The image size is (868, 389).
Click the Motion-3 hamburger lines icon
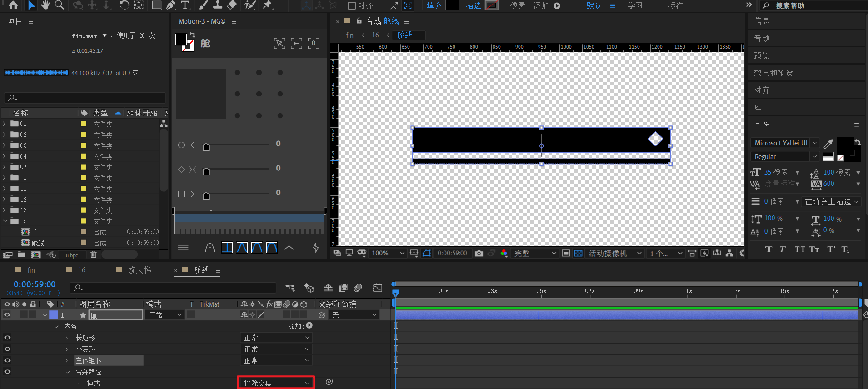click(183, 248)
